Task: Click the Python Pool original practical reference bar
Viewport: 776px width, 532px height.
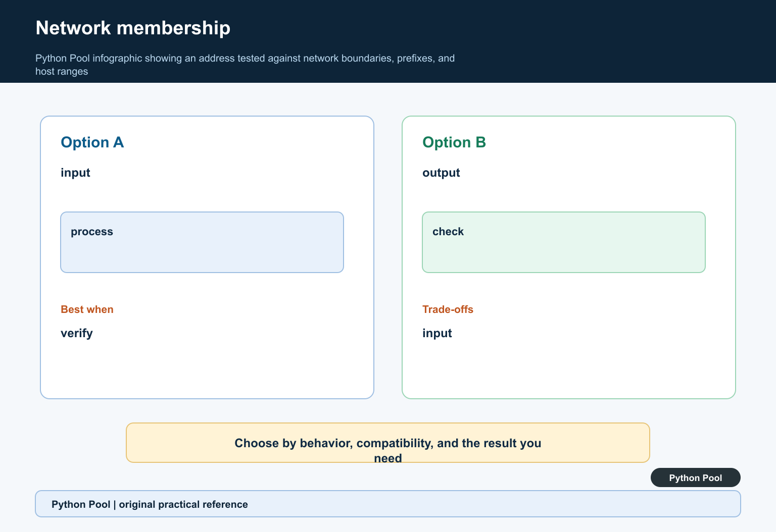Action: pyautogui.click(x=388, y=504)
